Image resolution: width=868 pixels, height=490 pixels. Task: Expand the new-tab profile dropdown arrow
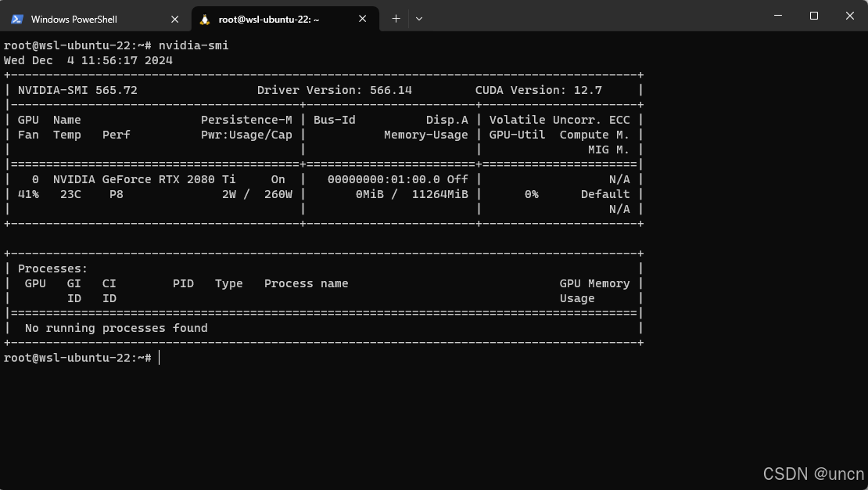[x=419, y=19]
